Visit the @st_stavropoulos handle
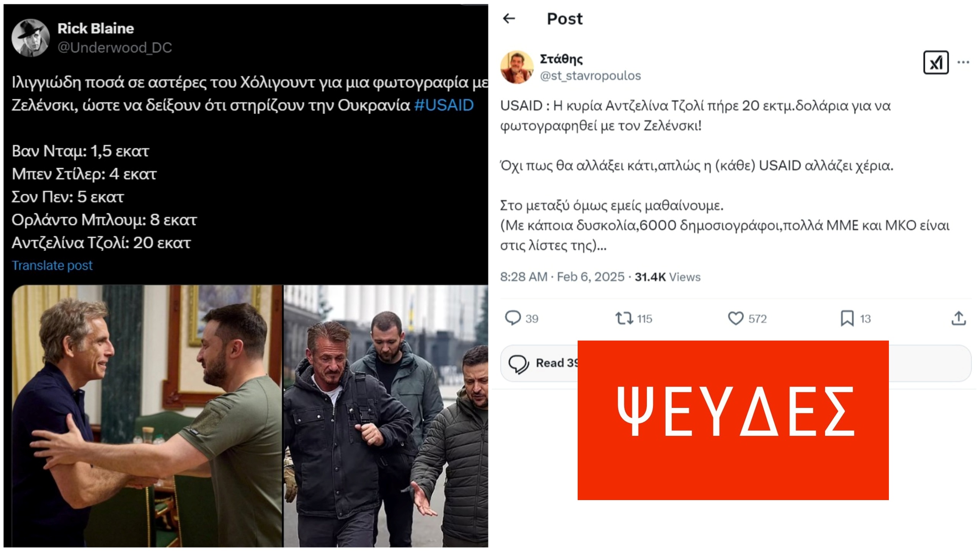This screenshot has width=980, height=551. tap(590, 76)
